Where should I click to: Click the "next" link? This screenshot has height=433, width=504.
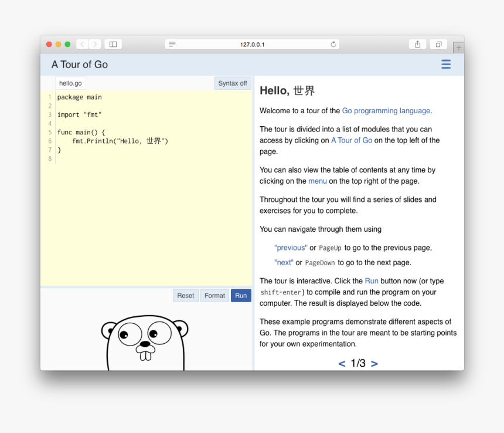[284, 262]
